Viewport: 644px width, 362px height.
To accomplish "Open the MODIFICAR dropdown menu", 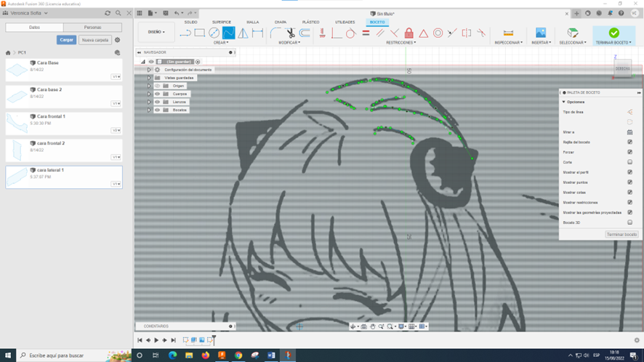I will pyautogui.click(x=289, y=43).
